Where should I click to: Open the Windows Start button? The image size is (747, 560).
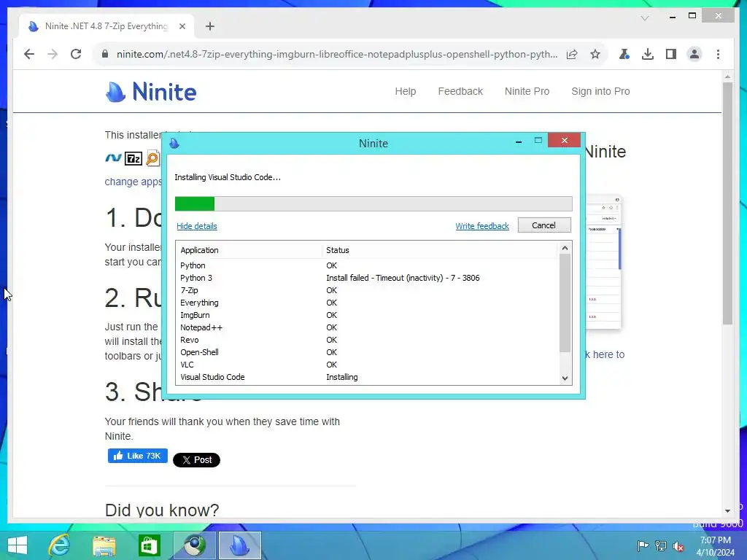(x=18, y=545)
